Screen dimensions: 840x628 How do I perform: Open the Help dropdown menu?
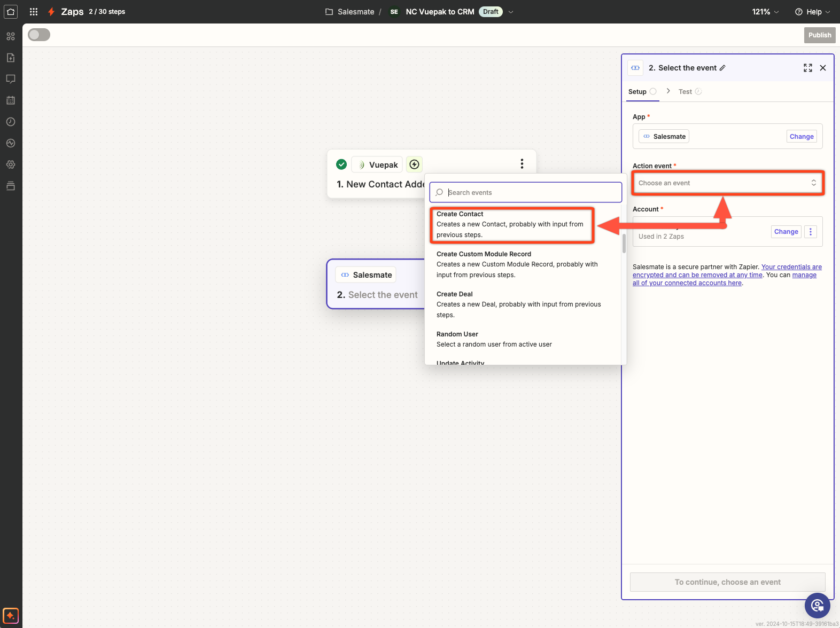pyautogui.click(x=813, y=12)
